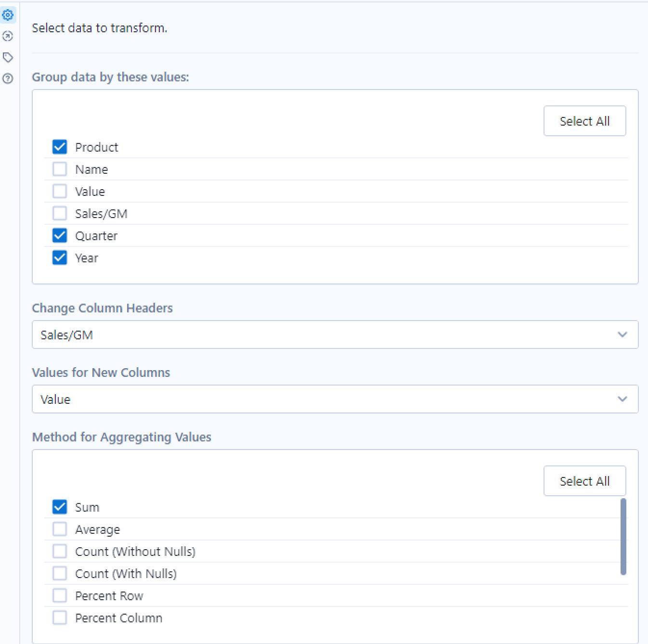This screenshot has width=648, height=644.
Task: Enable the Value checkbox in group list
Action: [x=60, y=191]
